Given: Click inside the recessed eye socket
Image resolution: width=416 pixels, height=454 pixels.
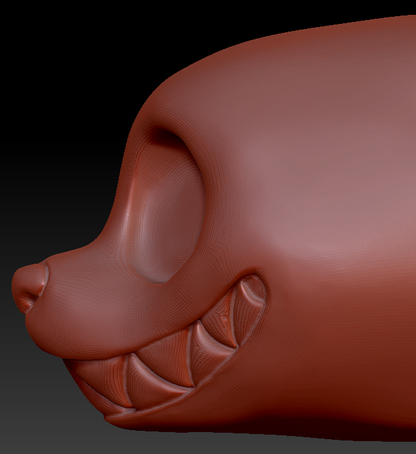Looking at the screenshot, I should (168, 207).
